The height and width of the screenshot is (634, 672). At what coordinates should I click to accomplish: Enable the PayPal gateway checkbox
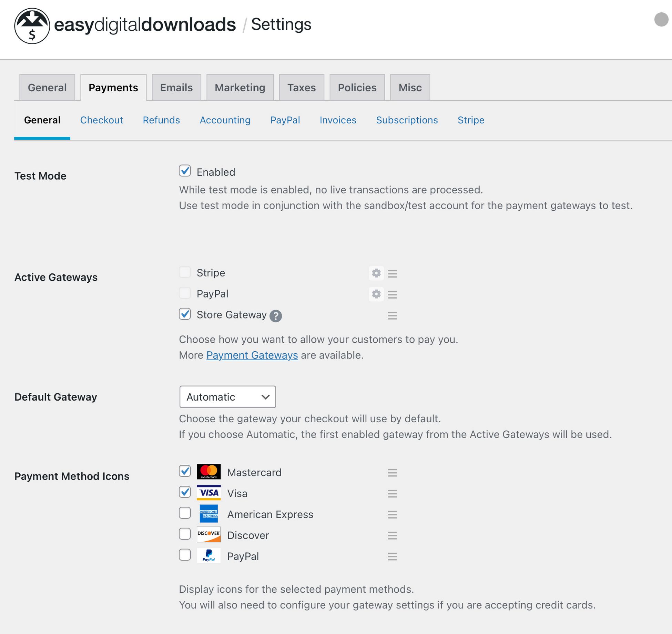point(185,293)
